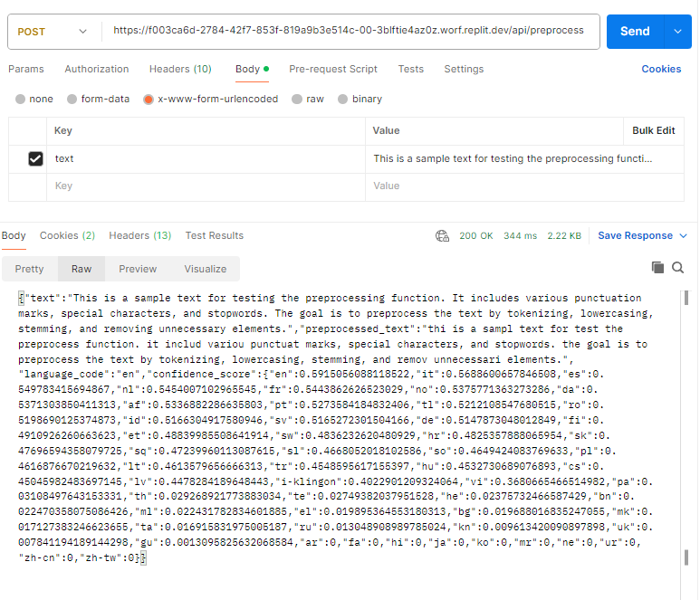The width and height of the screenshot is (700, 600).
Task: Switch response view to Pretty
Action: pyautogui.click(x=30, y=269)
